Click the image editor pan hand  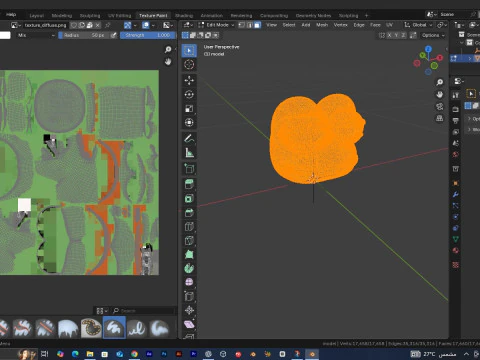(x=168, y=62)
